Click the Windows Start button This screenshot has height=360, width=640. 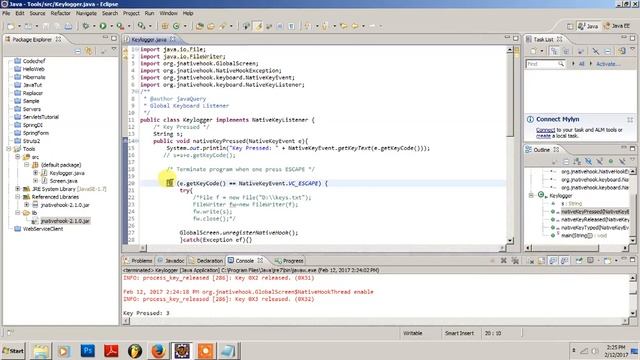pos(13,351)
